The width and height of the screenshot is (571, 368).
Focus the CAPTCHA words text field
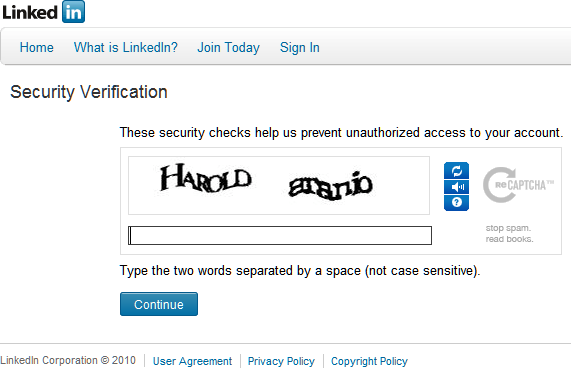point(280,236)
